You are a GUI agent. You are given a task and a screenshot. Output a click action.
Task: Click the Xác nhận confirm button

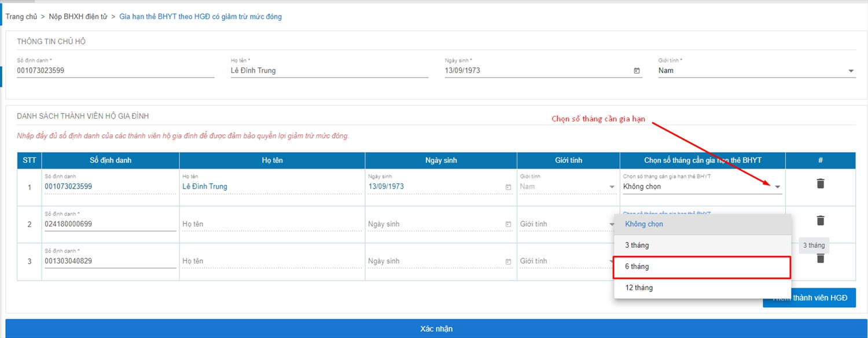click(436, 329)
